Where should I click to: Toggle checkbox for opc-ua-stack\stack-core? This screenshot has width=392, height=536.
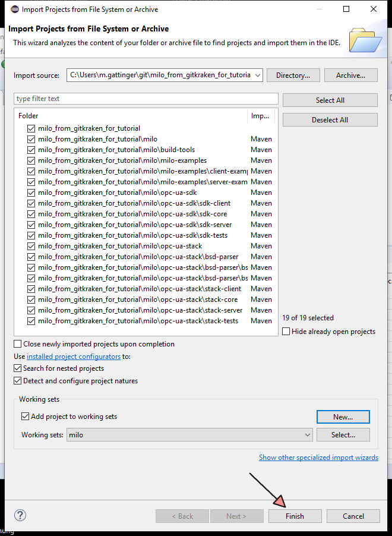[x=31, y=299]
